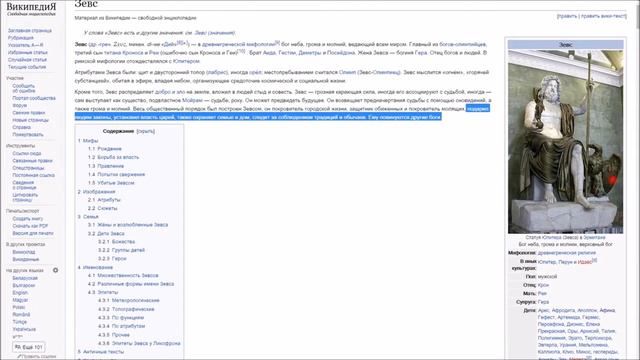
Task: Open 'Форум' sidebar link
Action: coord(20,105)
